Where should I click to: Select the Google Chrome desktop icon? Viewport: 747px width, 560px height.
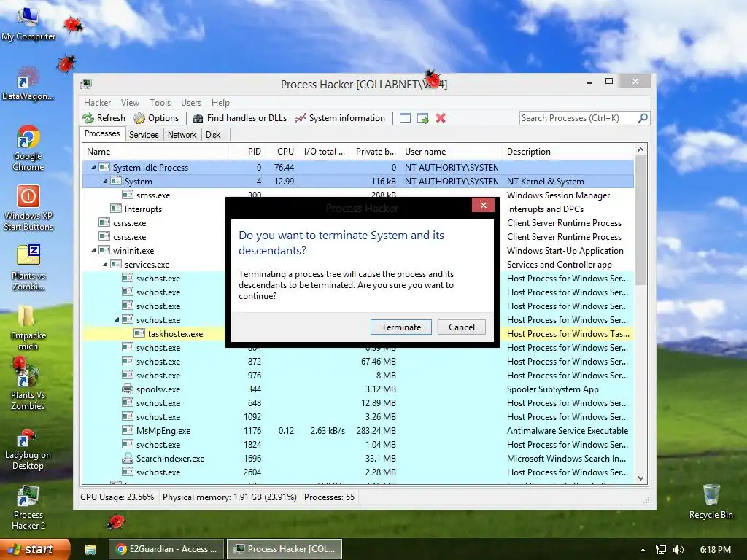click(28, 147)
